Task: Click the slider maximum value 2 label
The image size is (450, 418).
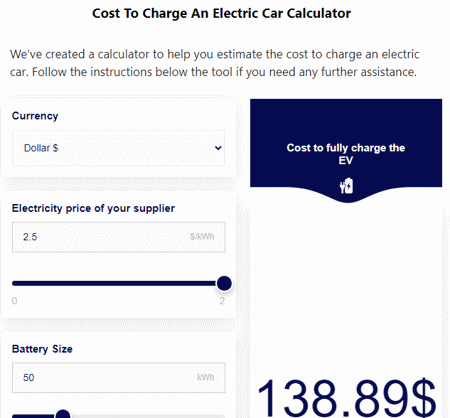Action: [222, 301]
